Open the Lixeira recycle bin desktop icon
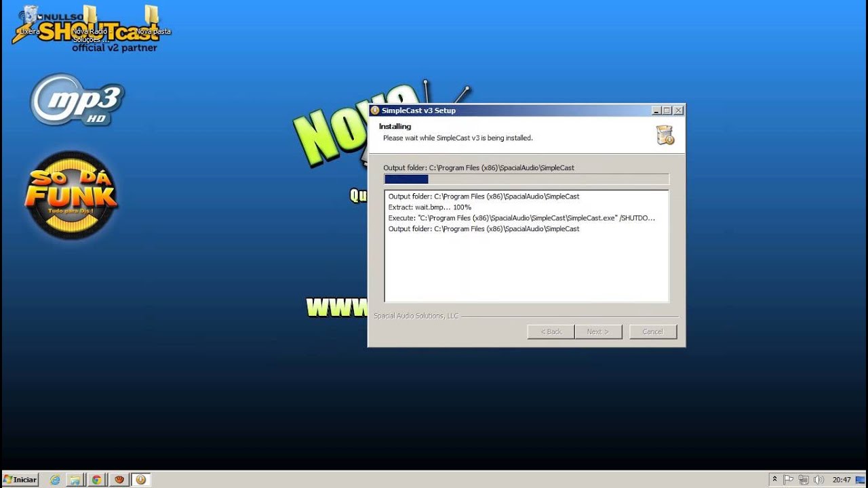 pyautogui.click(x=30, y=20)
